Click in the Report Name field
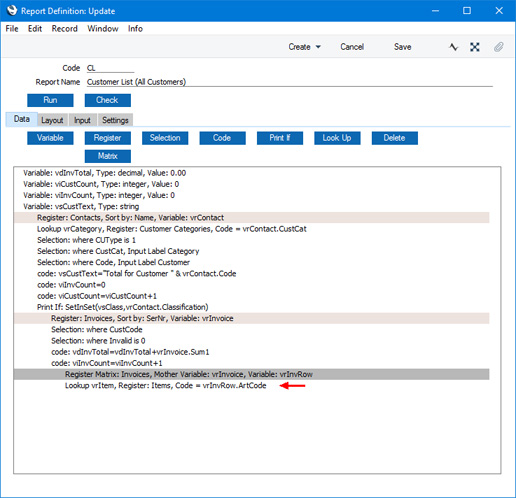The width and height of the screenshot is (516, 498). [x=290, y=82]
